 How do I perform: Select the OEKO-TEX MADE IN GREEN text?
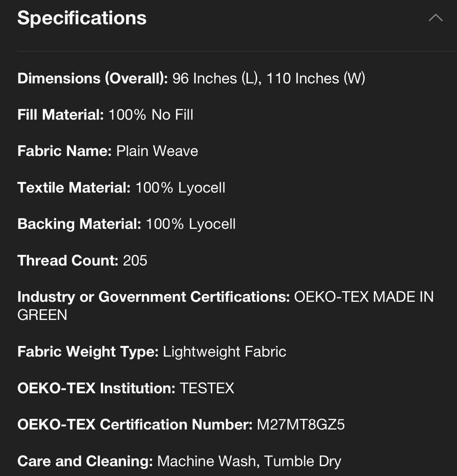pos(364,297)
